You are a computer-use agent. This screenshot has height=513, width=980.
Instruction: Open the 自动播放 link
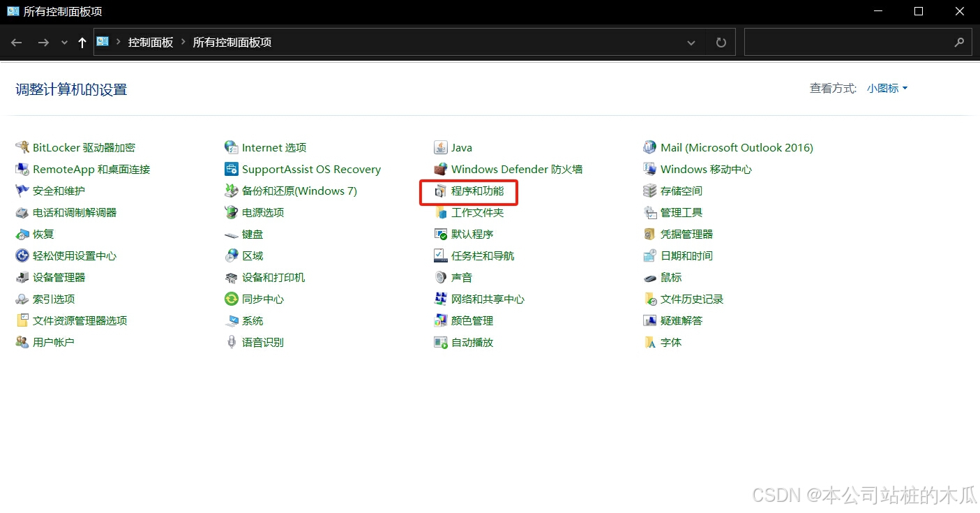[472, 342]
